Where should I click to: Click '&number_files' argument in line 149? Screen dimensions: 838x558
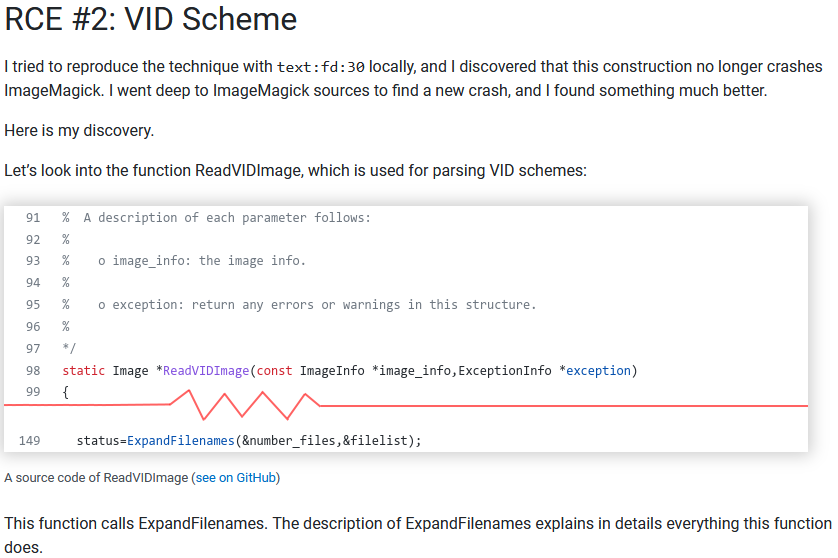point(289,440)
